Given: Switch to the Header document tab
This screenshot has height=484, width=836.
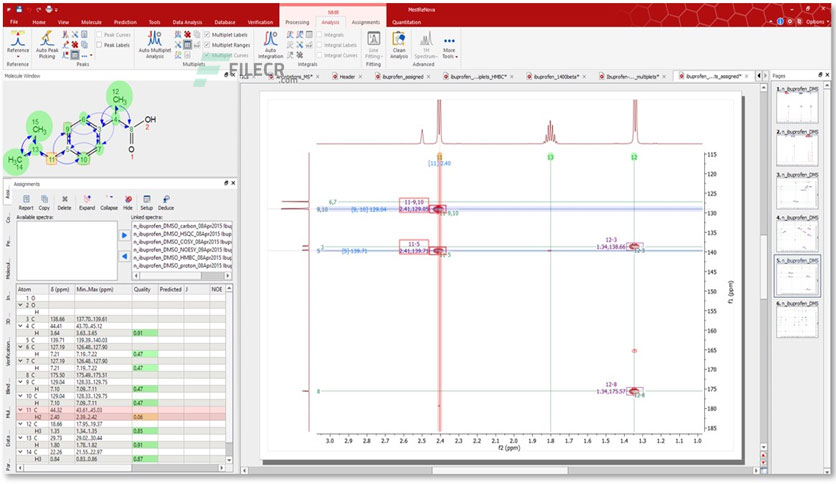Looking at the screenshot, I should pyautogui.click(x=347, y=77).
